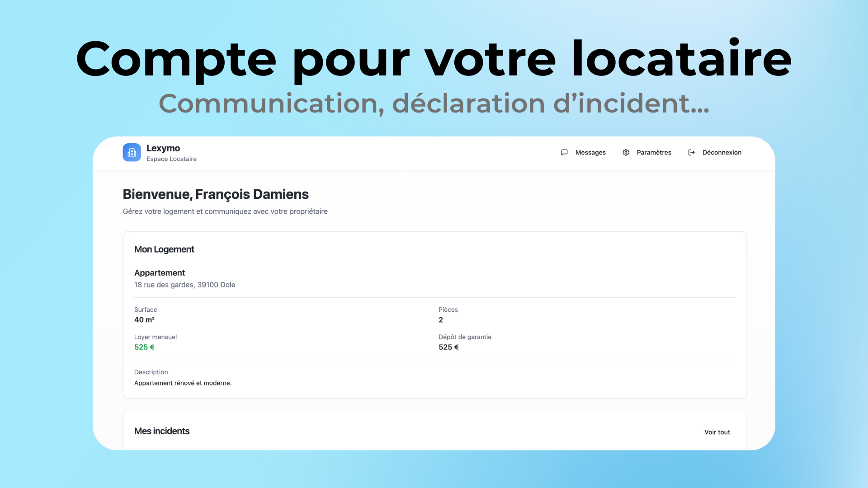This screenshot has width=868, height=488.
Task: Click the Voir tout link
Action: coord(717,432)
